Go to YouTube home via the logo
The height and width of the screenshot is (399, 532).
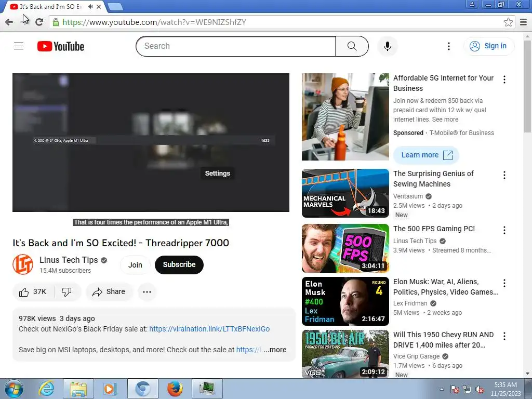click(x=61, y=46)
